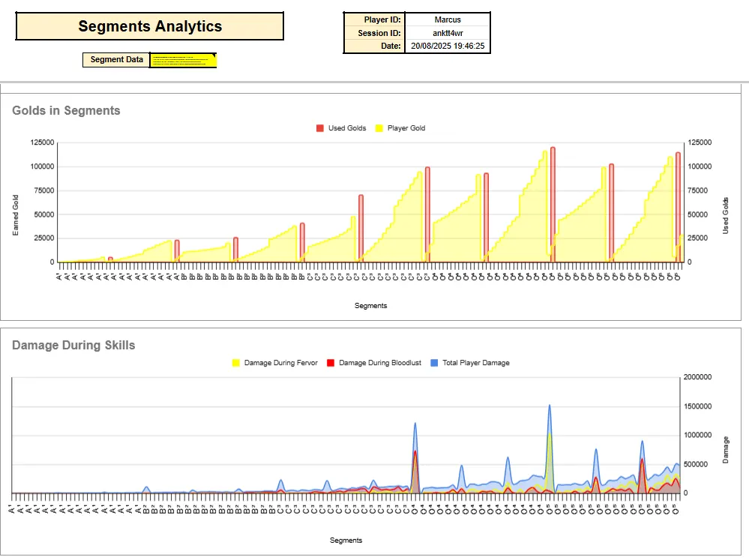Click the blue Total Player Damage legend marker
This screenshot has height=560, width=749.
coord(436,363)
